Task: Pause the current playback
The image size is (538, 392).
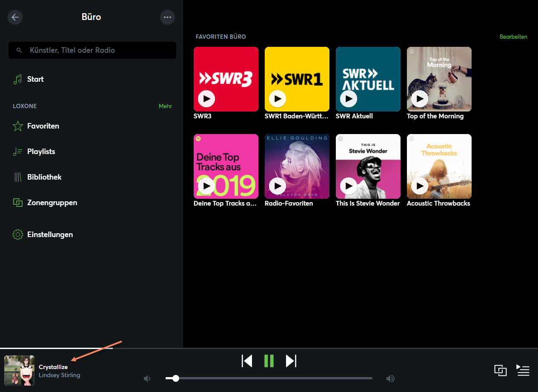Action: point(269,361)
